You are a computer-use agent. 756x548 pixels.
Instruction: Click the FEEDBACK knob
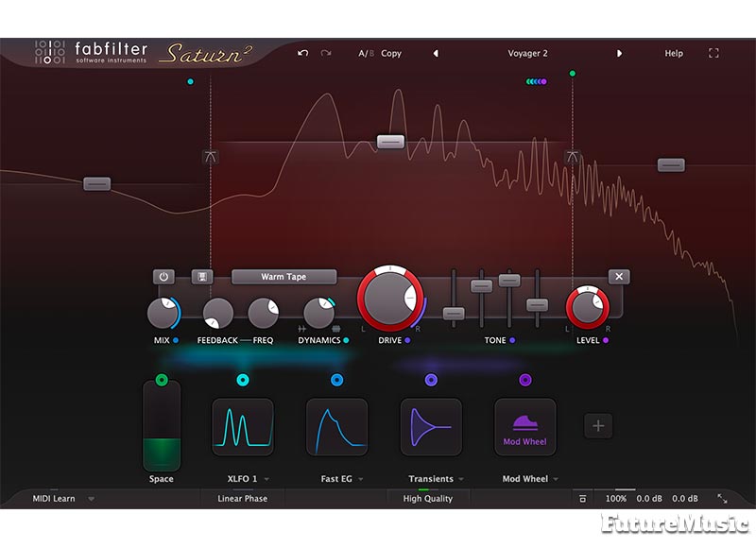point(218,314)
